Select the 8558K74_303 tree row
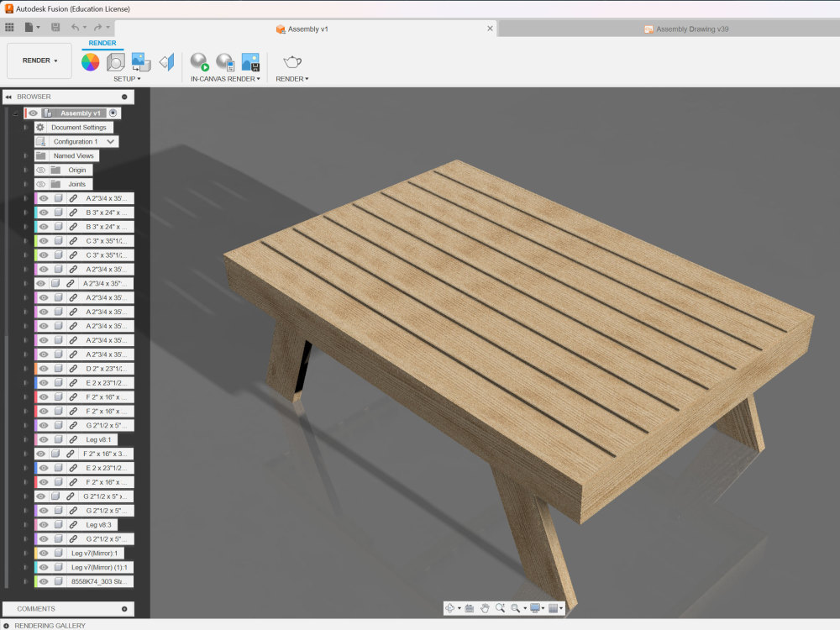Screen dimensions: 840x630 84,582
